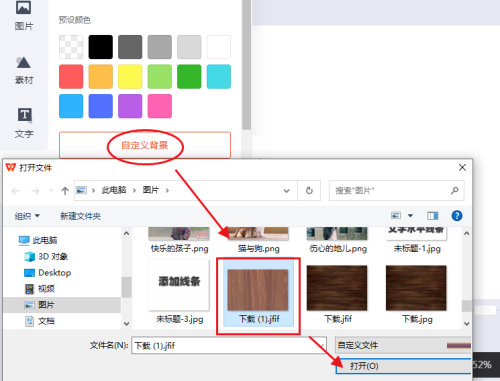500x381 pixels.
Task: Click 新建文件夹 new folder
Action: 80,216
